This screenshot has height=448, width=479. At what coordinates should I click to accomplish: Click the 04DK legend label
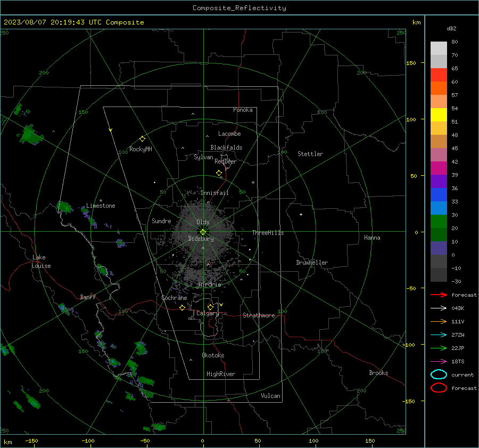458,308
